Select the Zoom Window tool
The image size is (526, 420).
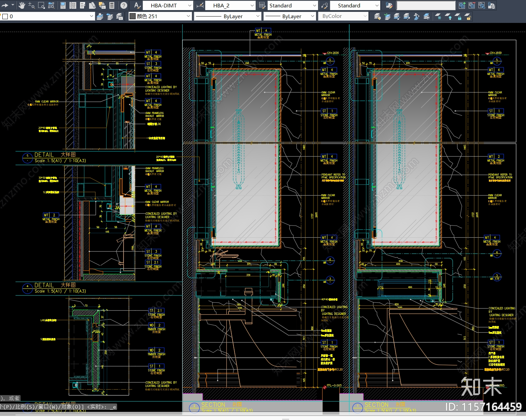point(41,5)
